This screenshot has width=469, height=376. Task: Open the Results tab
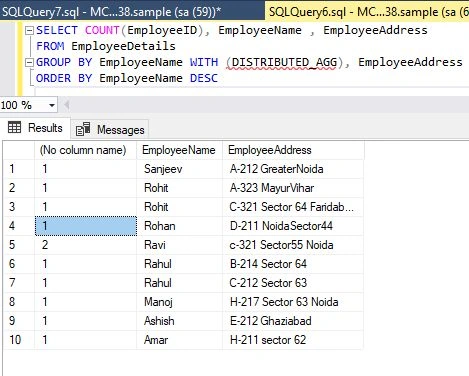pos(35,128)
